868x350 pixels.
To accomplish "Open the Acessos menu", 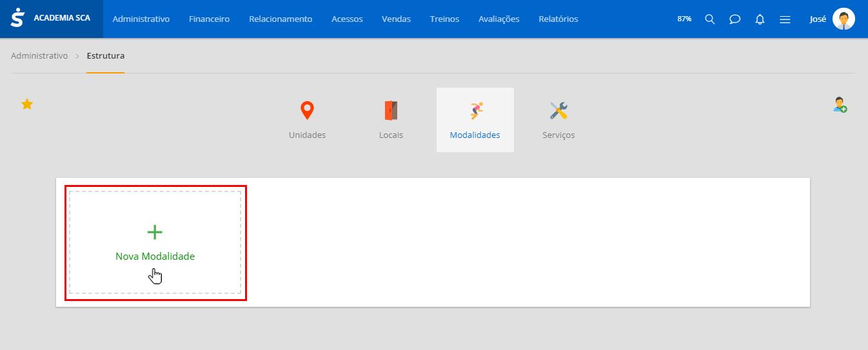I will (347, 19).
